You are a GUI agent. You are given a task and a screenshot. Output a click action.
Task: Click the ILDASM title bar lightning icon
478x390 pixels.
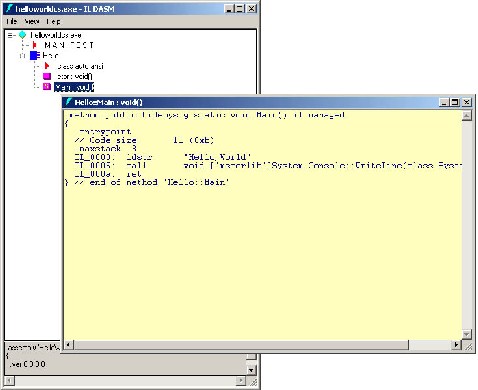click(9, 8)
